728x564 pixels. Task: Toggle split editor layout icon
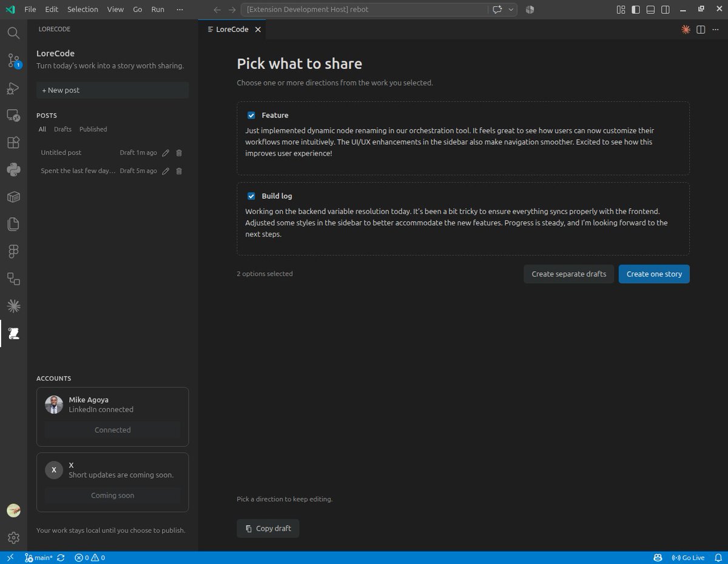[x=701, y=29]
